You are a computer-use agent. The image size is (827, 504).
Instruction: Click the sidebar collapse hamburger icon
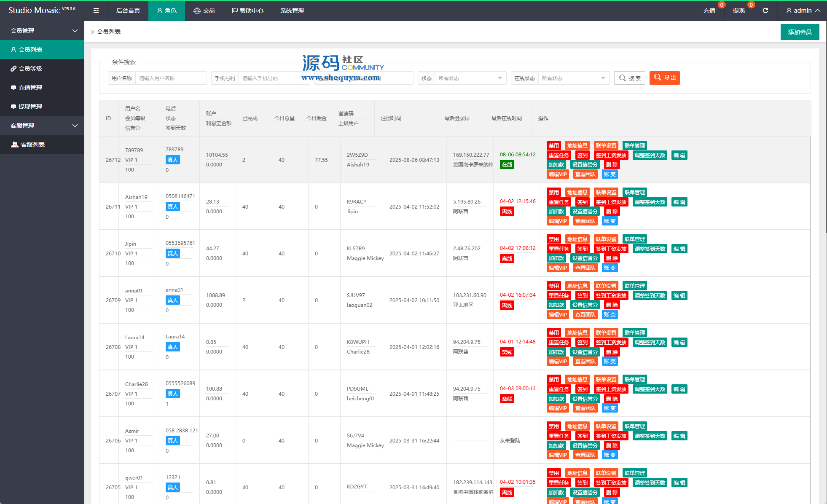96,11
